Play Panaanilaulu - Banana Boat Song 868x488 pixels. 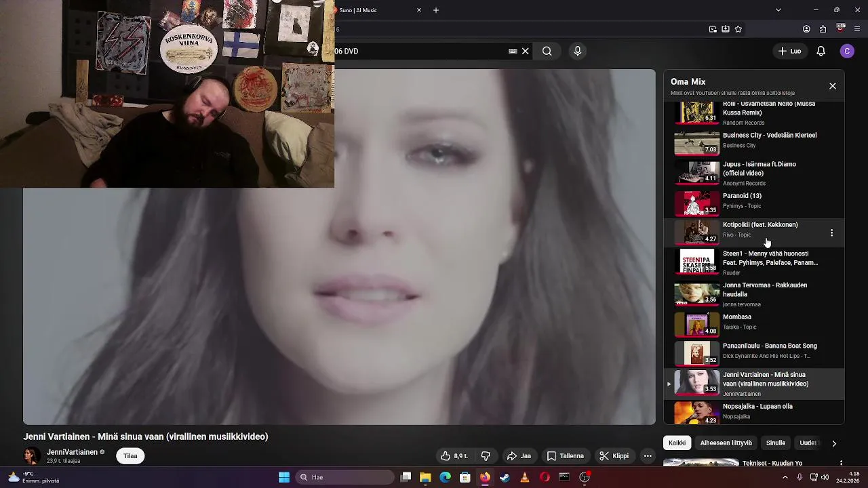point(754,353)
